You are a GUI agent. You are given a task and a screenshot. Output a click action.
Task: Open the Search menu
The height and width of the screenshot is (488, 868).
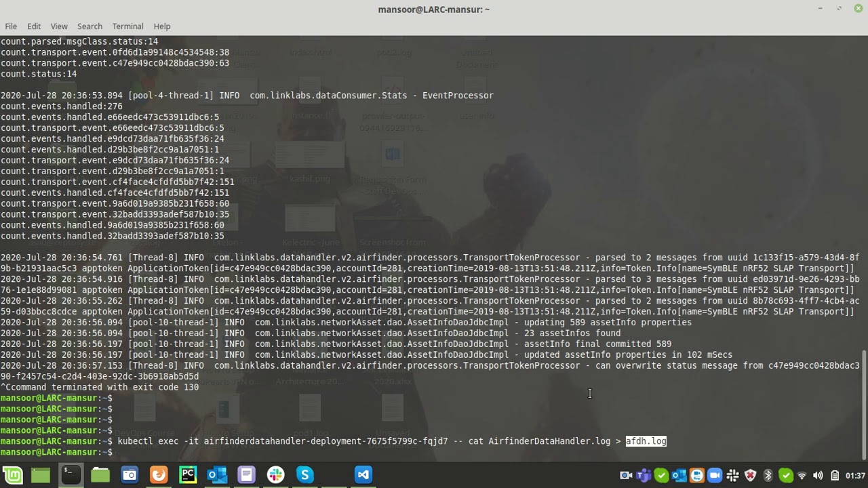(90, 26)
